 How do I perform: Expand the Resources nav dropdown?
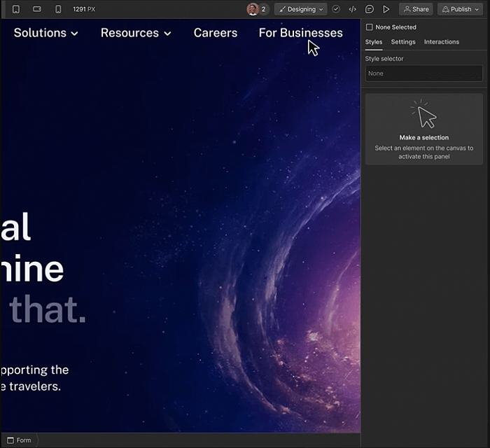(x=136, y=33)
